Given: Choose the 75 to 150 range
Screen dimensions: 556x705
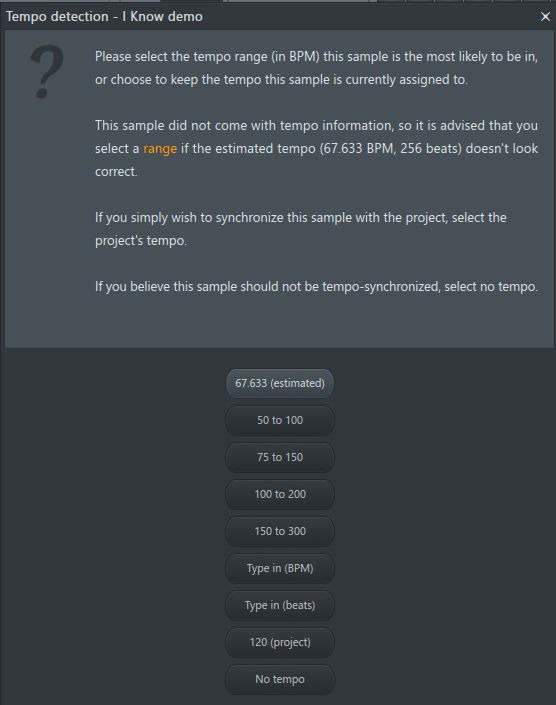Looking at the screenshot, I should 280,457.
